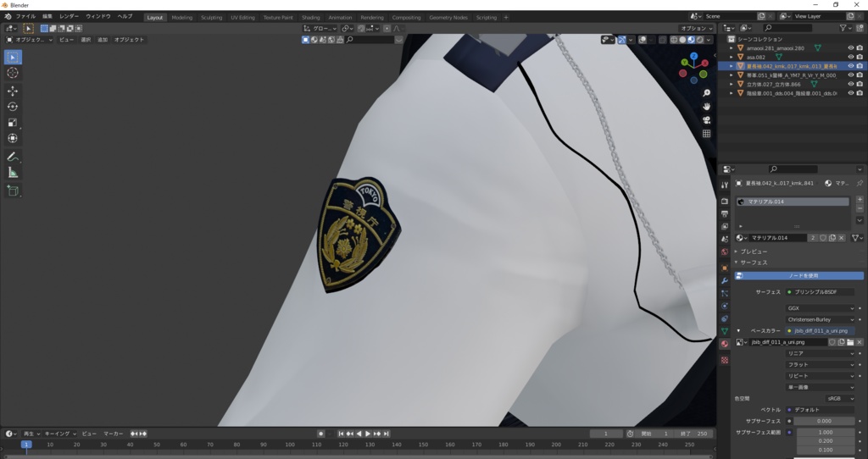868x459 pixels.
Task: Open the オプション dropdown in header
Action: coord(697,28)
